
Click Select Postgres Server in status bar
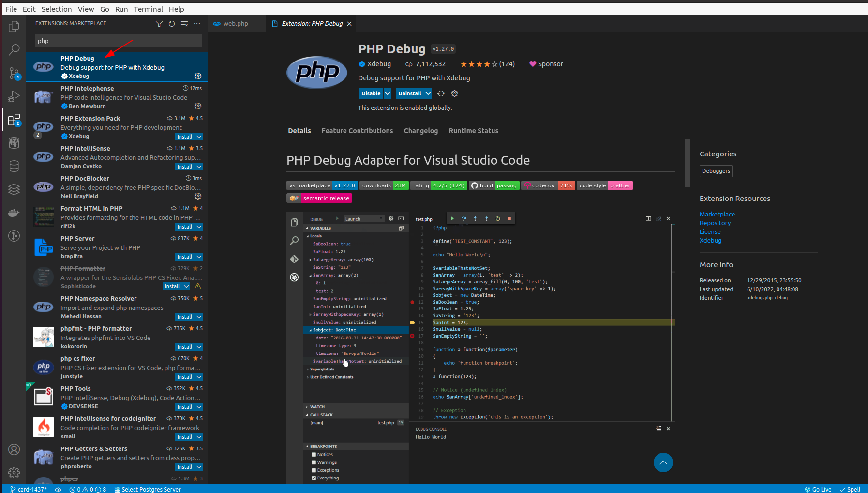(x=148, y=489)
